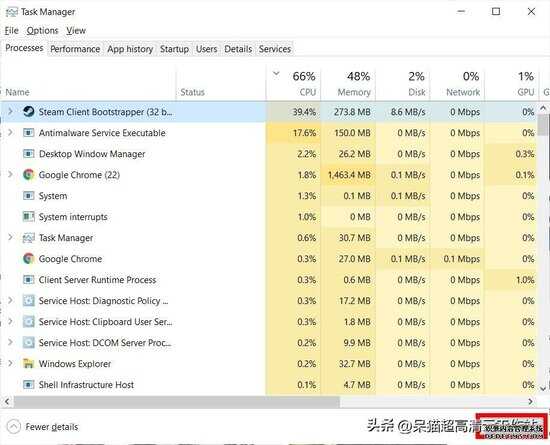Sort by the Memory column header
Image resolution: width=550 pixels, height=445 pixels.
(x=348, y=83)
